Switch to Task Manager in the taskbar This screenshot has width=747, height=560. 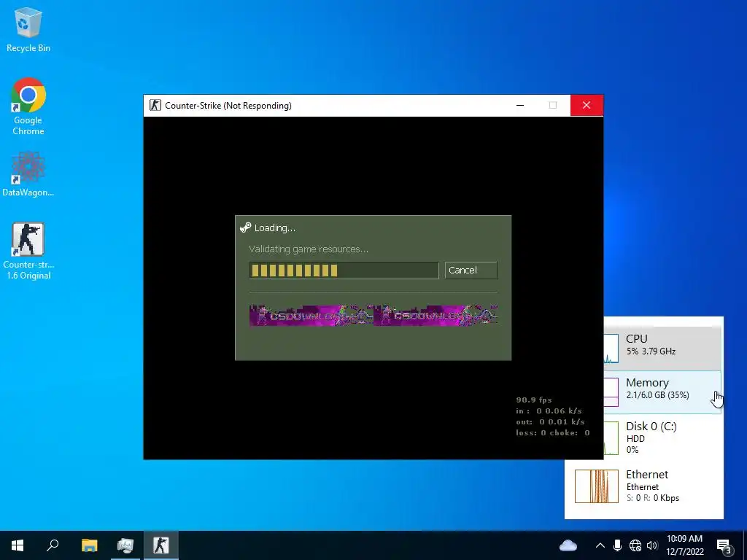click(125, 545)
